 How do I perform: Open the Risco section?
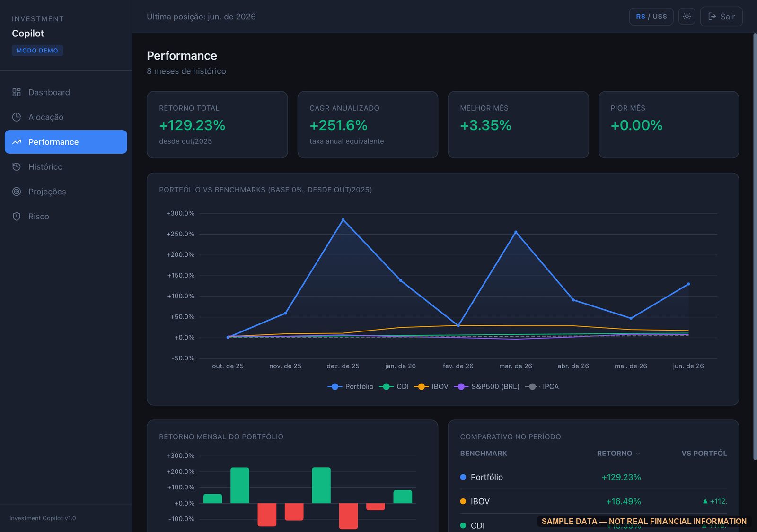coord(66,217)
